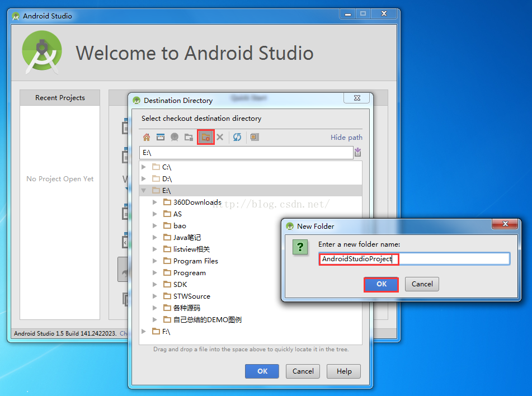
Task: Expand the 自己总结的DEMO图例 folder arrow
Action: pos(155,319)
